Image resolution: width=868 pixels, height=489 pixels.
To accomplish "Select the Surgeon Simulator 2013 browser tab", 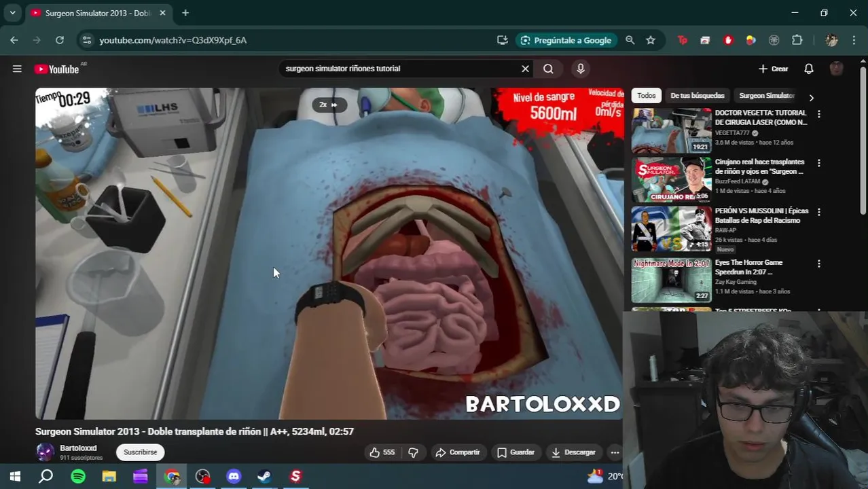I will coord(98,13).
